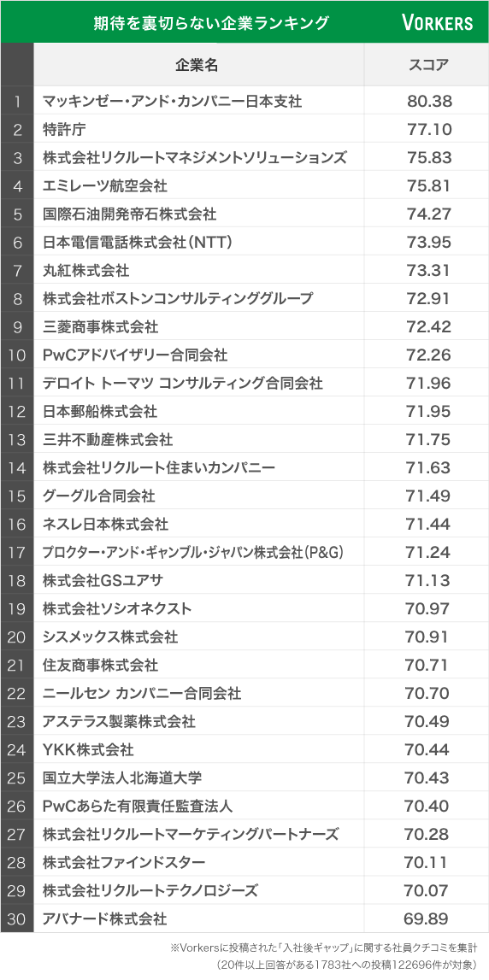The width and height of the screenshot is (489, 980).
Task: Click the VORKERS logo
Action: (437, 23)
